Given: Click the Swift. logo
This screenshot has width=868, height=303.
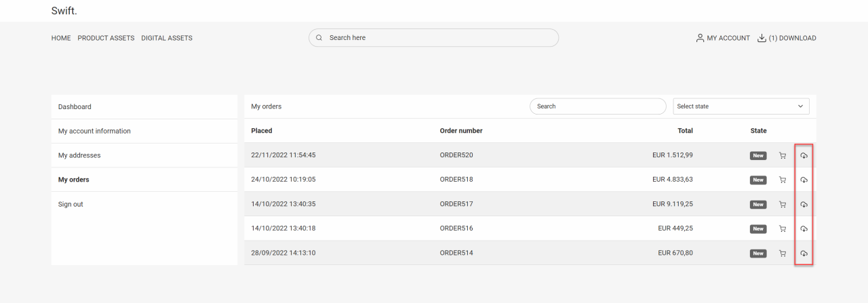Looking at the screenshot, I should [65, 12].
